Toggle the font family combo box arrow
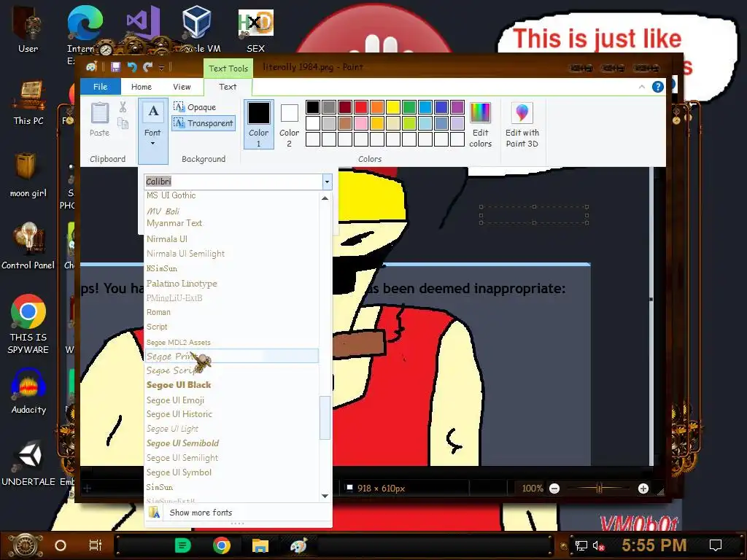 tap(327, 182)
